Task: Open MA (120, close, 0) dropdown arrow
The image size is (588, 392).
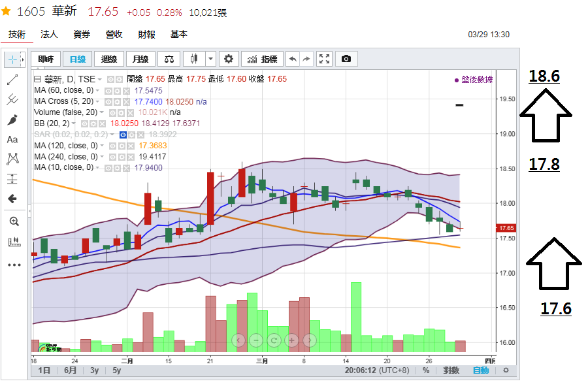Action: [102, 146]
